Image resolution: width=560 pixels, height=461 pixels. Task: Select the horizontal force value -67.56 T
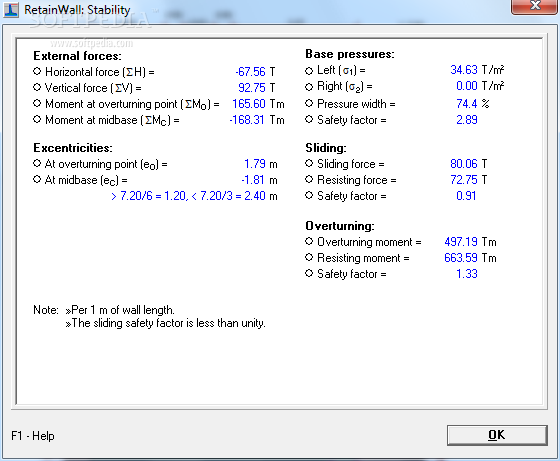tap(255, 72)
